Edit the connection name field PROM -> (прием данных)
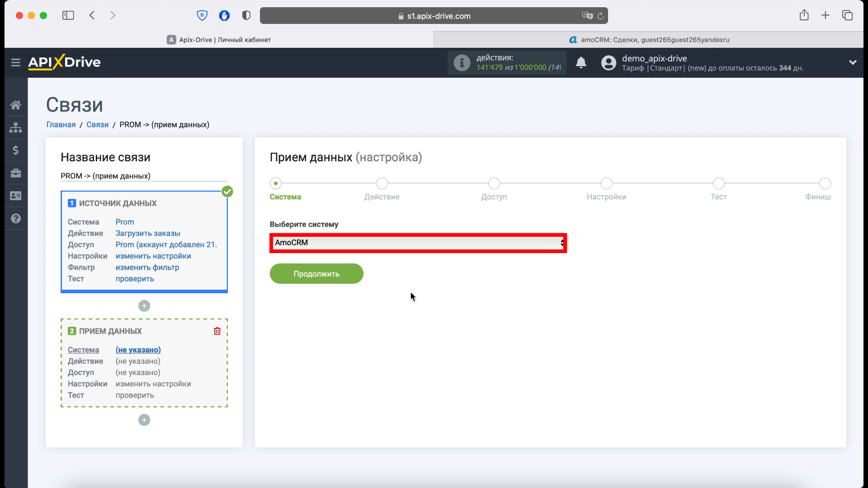 [144, 176]
